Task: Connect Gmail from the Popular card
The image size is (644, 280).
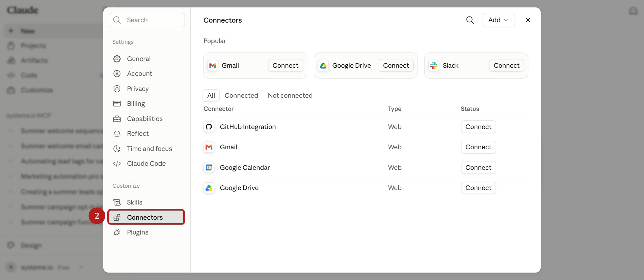Action: click(286, 65)
